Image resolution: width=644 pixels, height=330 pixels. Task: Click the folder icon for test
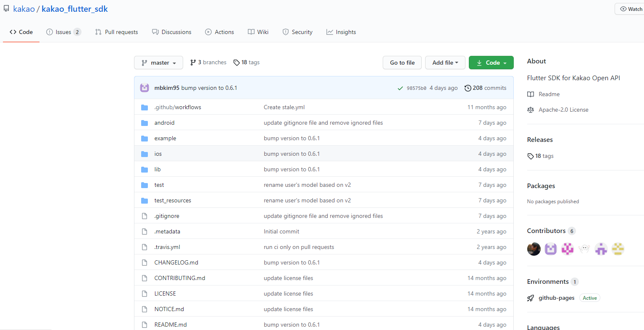[145, 185]
